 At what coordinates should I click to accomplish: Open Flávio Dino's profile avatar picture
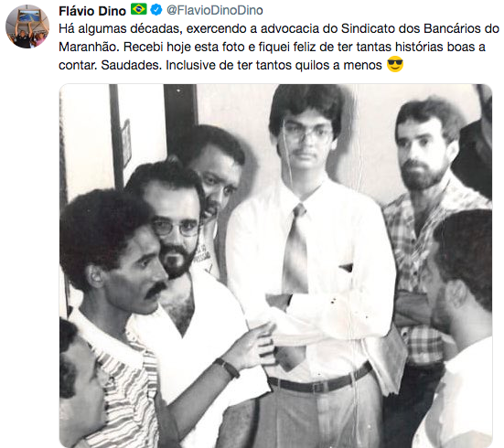(27, 27)
